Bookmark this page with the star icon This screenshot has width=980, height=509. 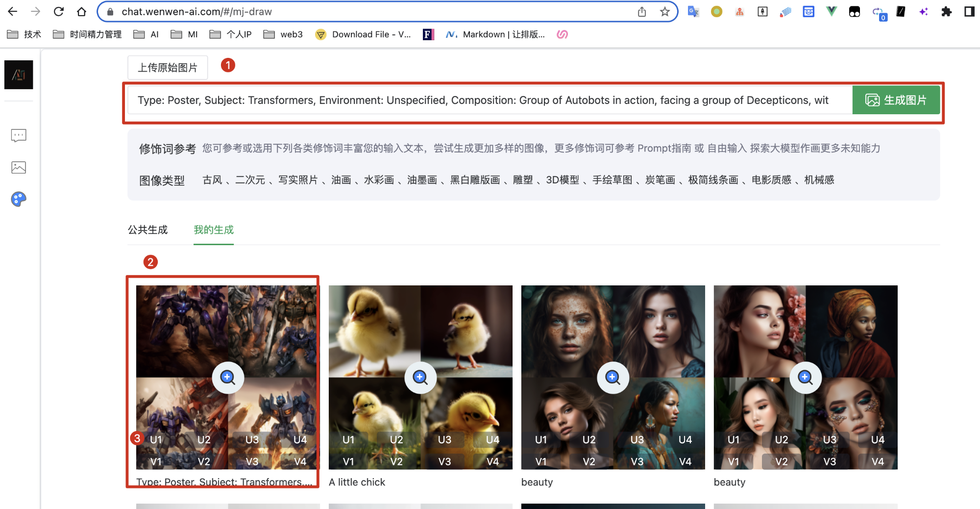click(x=664, y=12)
